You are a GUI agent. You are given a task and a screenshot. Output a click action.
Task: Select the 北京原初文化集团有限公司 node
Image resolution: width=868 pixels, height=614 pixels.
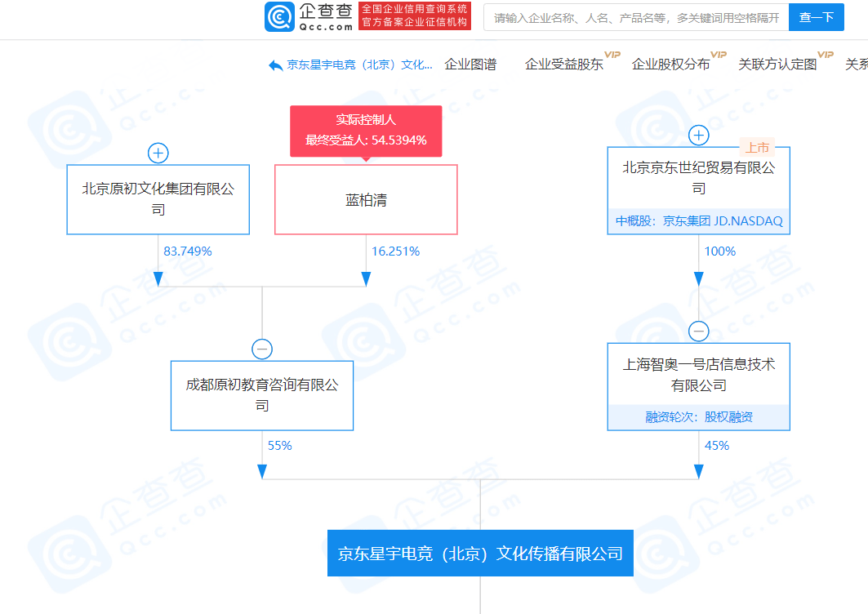[x=158, y=199]
